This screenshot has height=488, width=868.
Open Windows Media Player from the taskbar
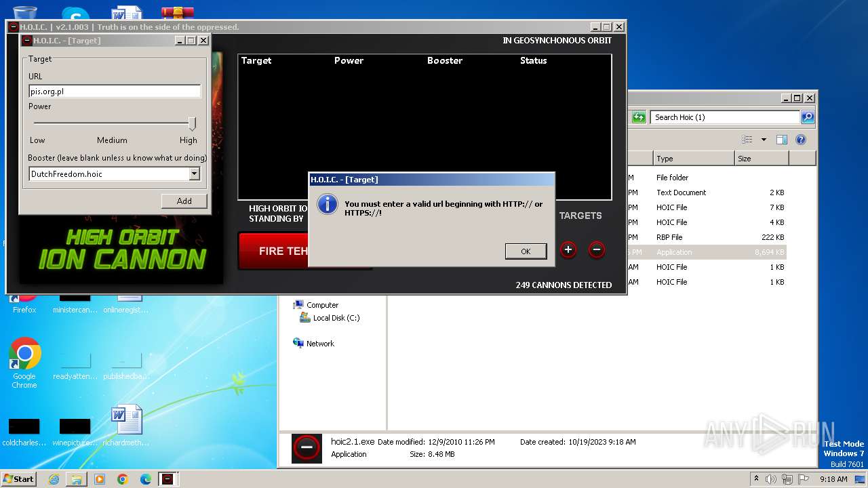(100, 479)
